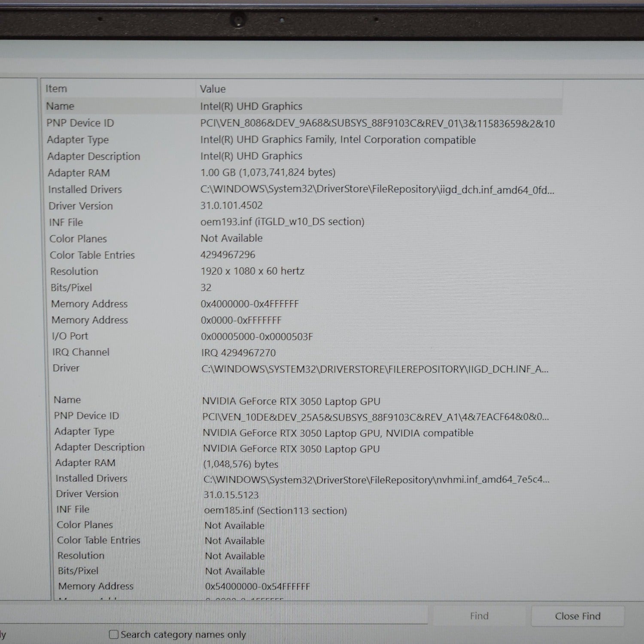Select Color Table Entries 4294967296 row
Image resolution: width=644 pixels, height=644 pixels.
tap(228, 255)
